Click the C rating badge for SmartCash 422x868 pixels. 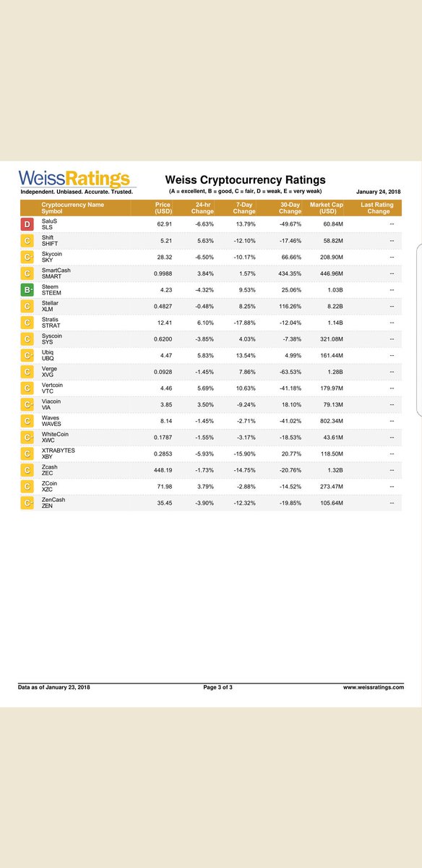click(x=27, y=273)
